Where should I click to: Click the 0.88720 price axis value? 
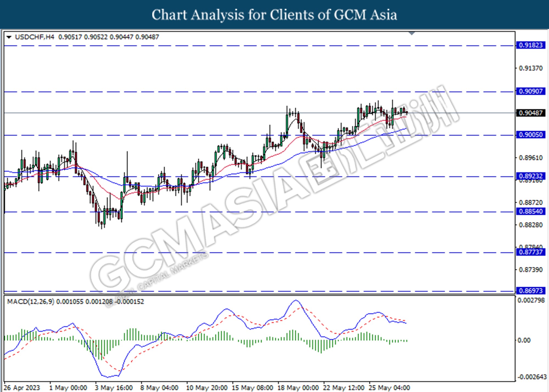pos(531,203)
